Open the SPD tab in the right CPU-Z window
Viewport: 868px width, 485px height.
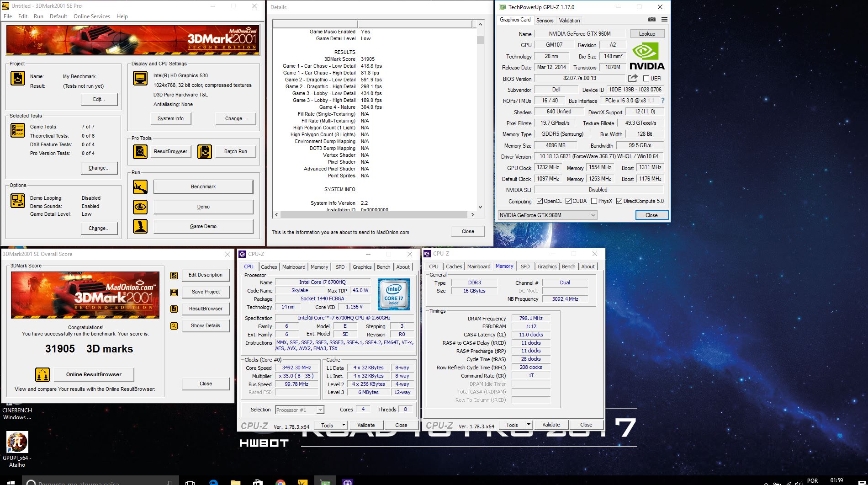point(525,266)
